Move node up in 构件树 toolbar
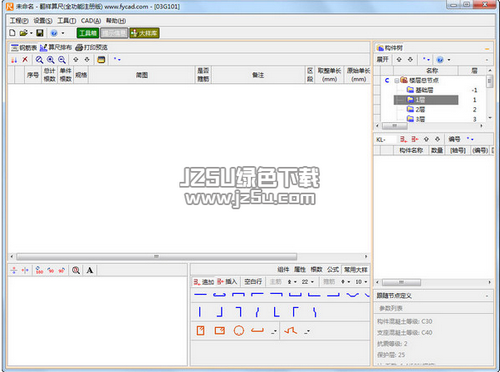 [x=399, y=59]
